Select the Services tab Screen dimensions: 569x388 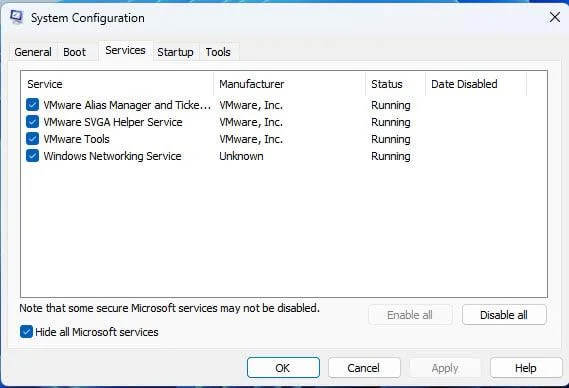coord(125,50)
